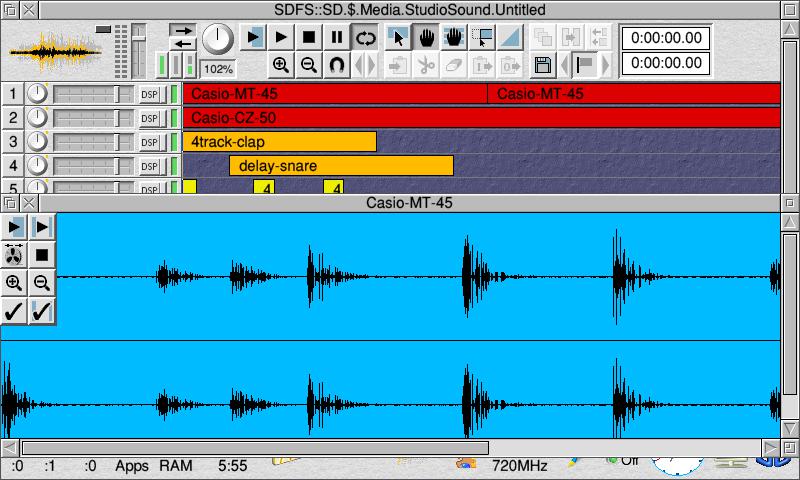Open DSP settings for track 2
Image resolution: width=800 pixels, height=480 pixels.
point(149,118)
